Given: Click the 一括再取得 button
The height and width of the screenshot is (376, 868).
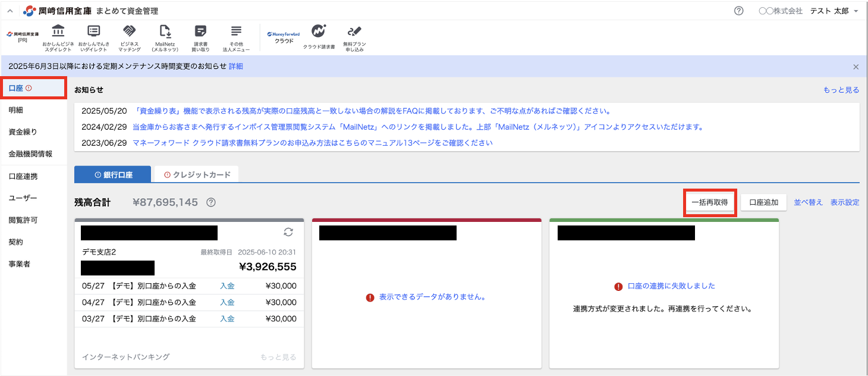Looking at the screenshot, I should (710, 202).
